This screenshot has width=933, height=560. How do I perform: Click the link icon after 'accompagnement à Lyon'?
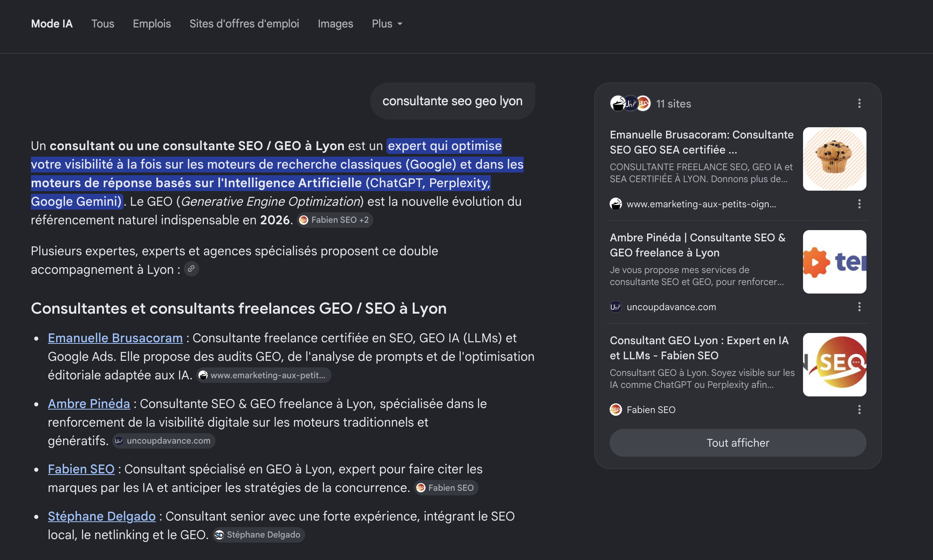click(x=191, y=269)
